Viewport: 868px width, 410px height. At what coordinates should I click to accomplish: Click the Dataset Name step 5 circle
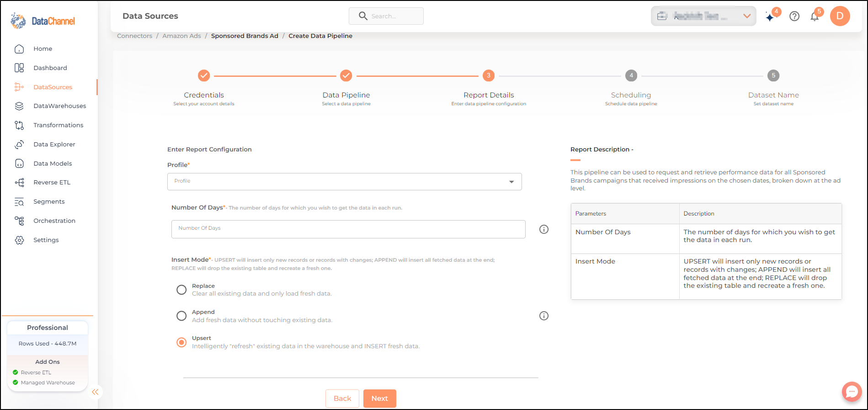(773, 76)
